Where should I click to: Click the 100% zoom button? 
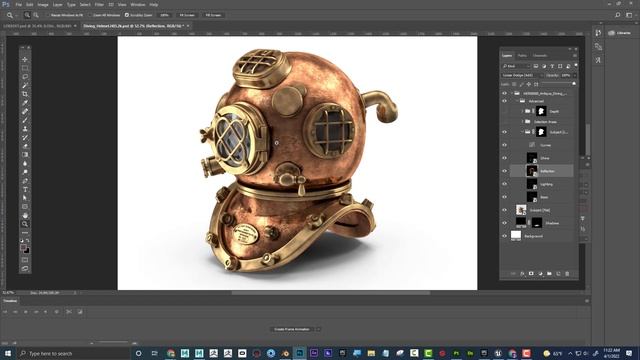pos(164,15)
